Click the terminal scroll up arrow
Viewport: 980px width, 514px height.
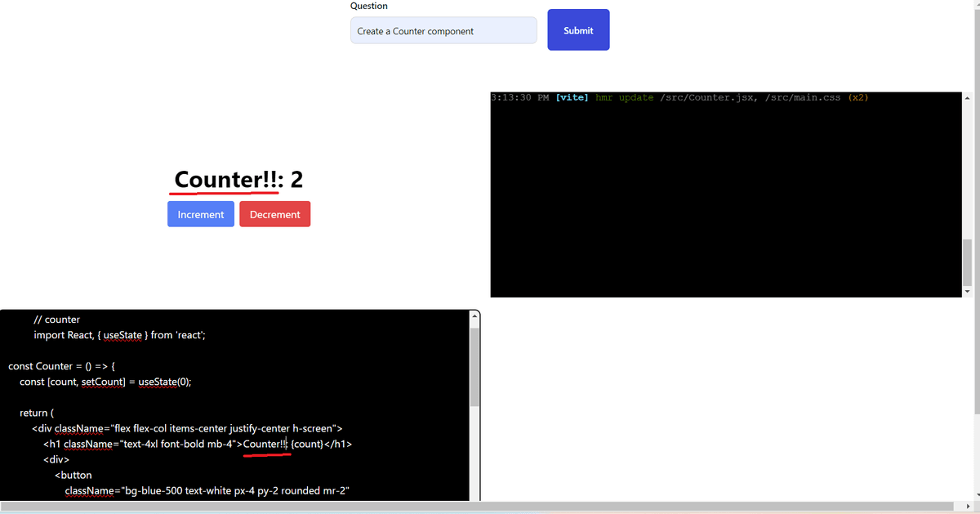[967, 98]
